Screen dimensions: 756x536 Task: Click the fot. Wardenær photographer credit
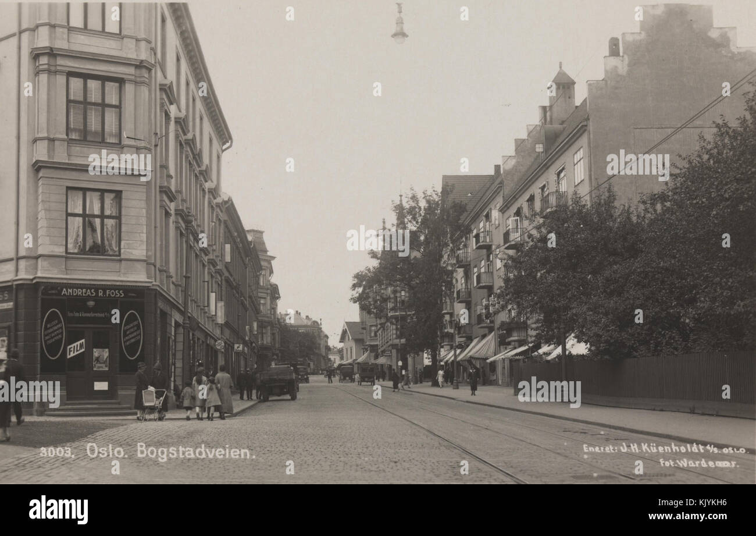(698, 463)
